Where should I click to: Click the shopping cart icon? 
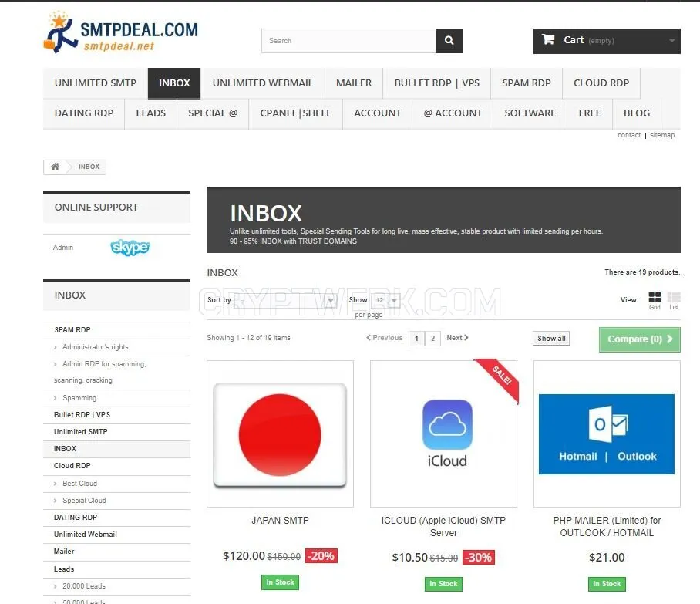[x=548, y=39]
